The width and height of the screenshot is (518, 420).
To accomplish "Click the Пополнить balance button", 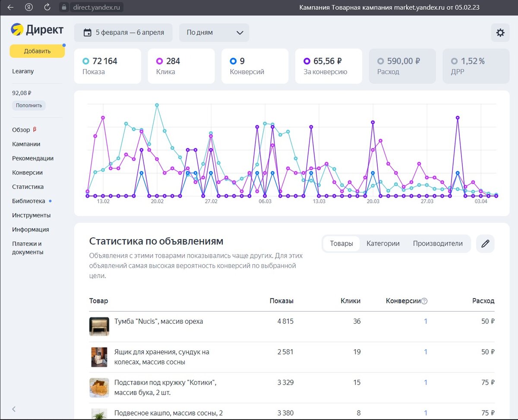I will pyautogui.click(x=29, y=105).
